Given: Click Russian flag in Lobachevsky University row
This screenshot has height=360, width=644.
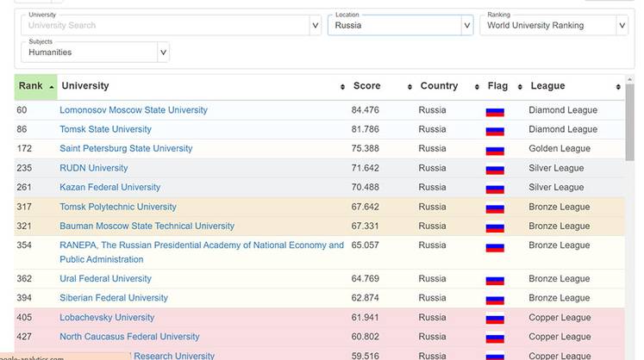Looking at the screenshot, I should pos(495,319).
